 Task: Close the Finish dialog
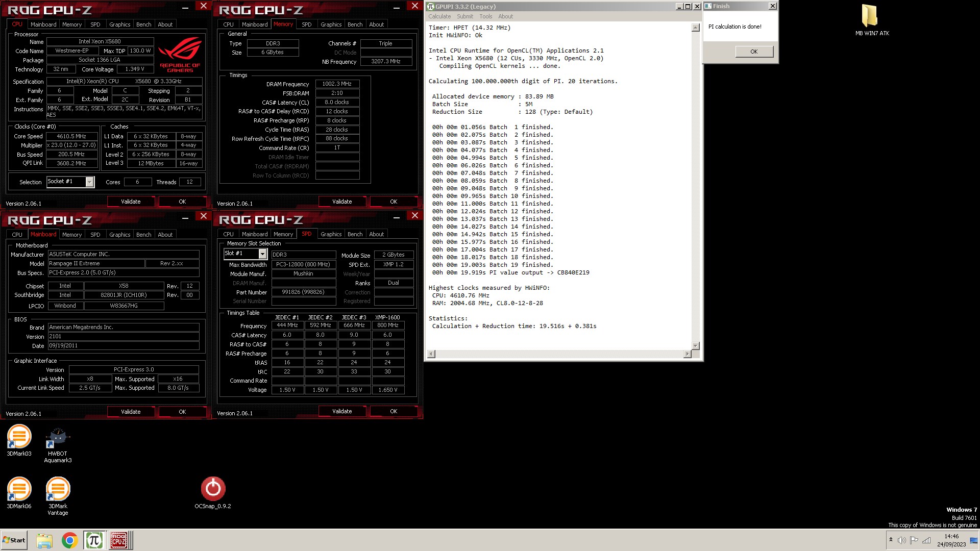[x=772, y=6]
